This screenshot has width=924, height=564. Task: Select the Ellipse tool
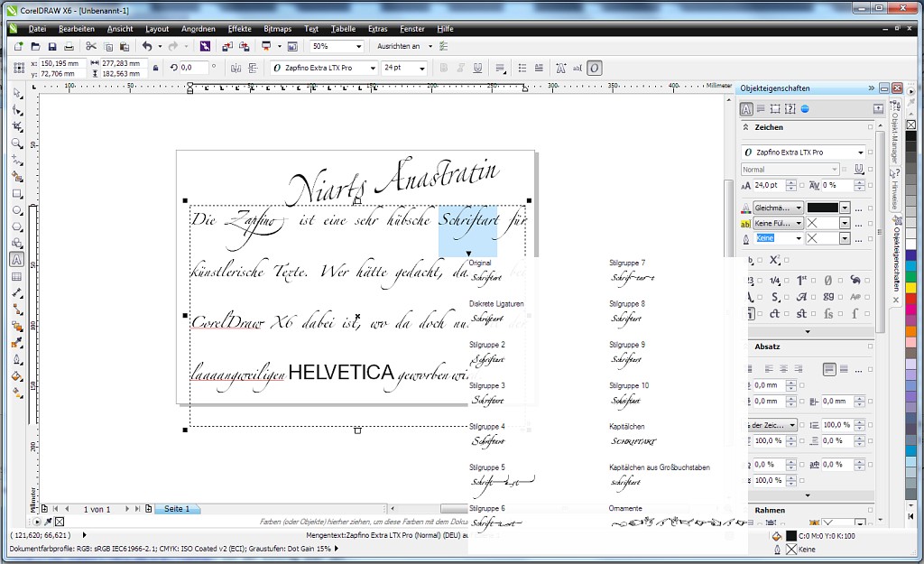pos(17,210)
